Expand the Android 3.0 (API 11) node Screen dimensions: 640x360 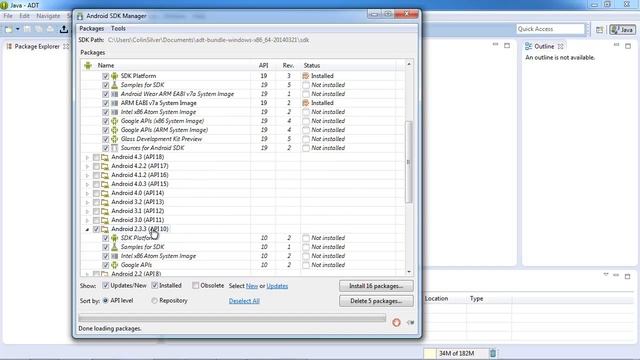(87, 220)
